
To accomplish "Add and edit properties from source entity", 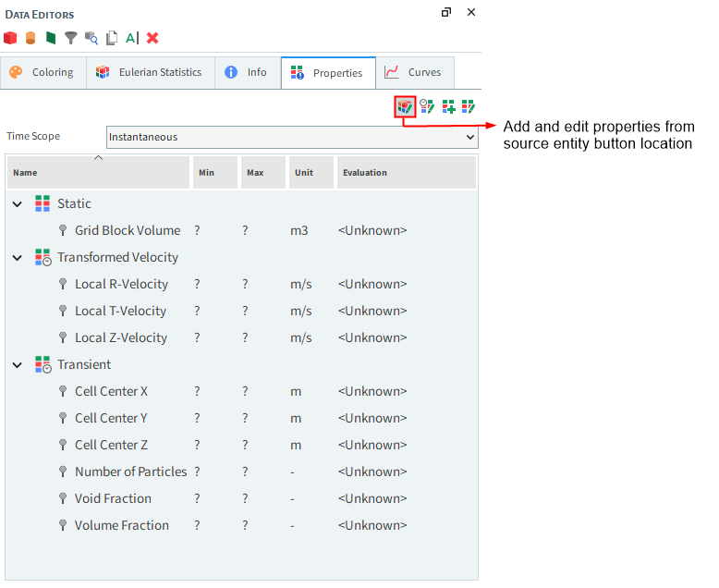I will click(x=405, y=107).
